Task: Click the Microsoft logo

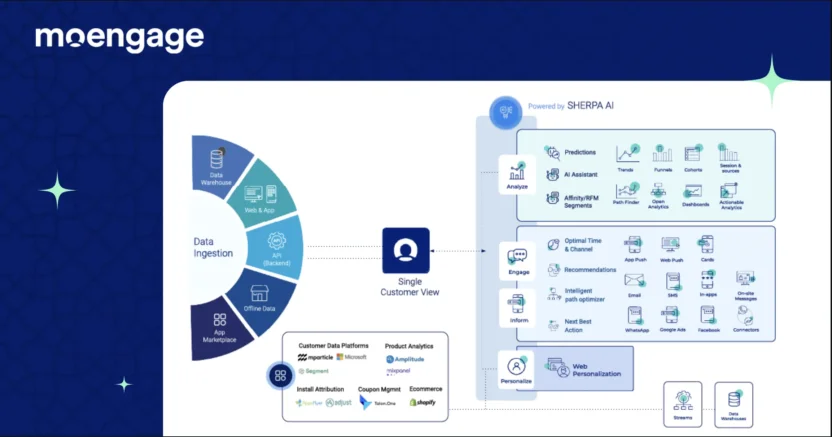Action: (351, 357)
